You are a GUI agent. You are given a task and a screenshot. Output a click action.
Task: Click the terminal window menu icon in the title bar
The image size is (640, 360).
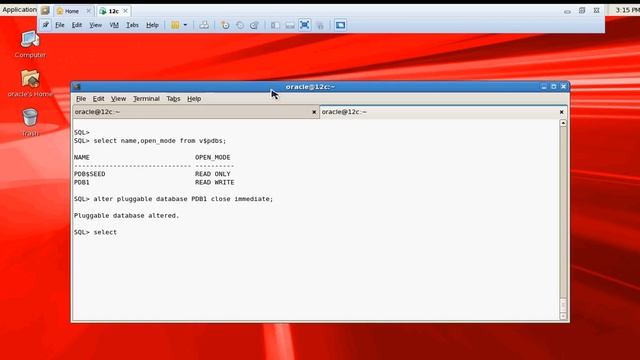(77, 87)
